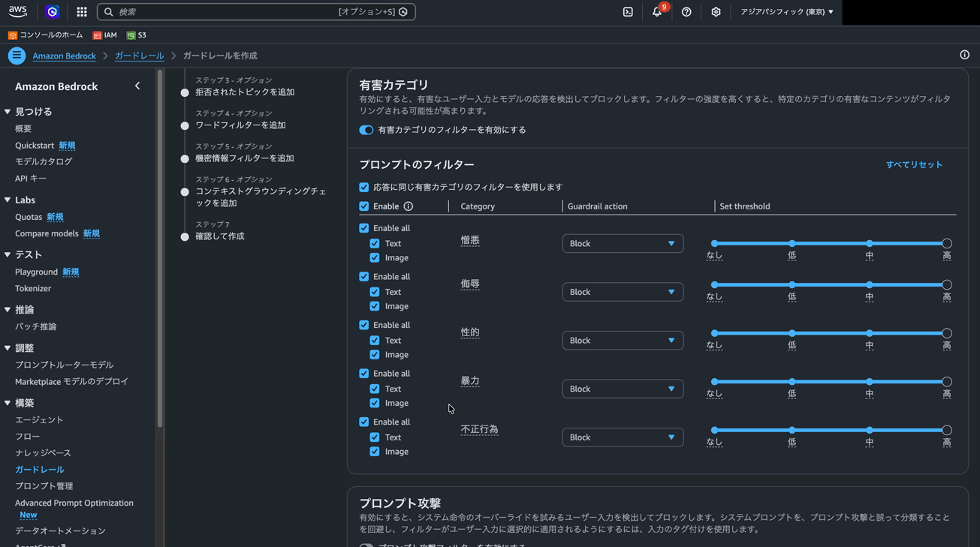Collapse the 構築 sidebar section

pos(8,403)
